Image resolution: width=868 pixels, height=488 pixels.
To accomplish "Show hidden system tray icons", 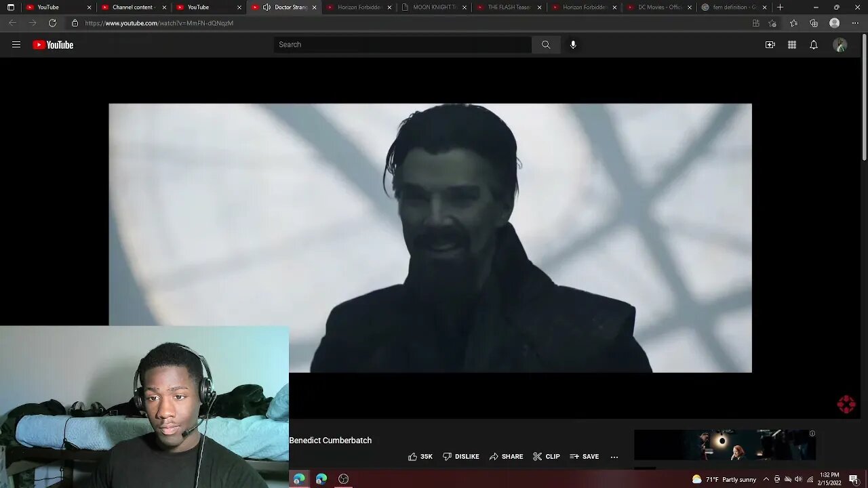I will (x=766, y=479).
